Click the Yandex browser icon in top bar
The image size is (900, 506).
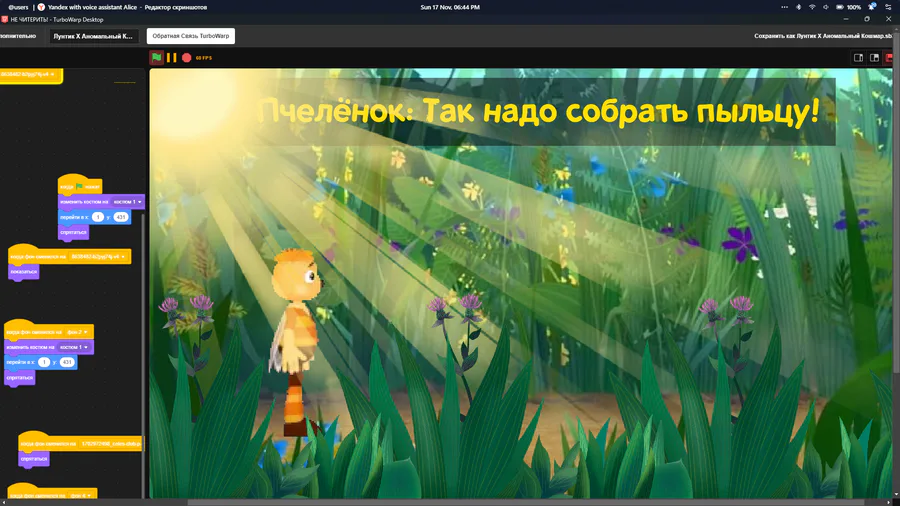[41, 7]
